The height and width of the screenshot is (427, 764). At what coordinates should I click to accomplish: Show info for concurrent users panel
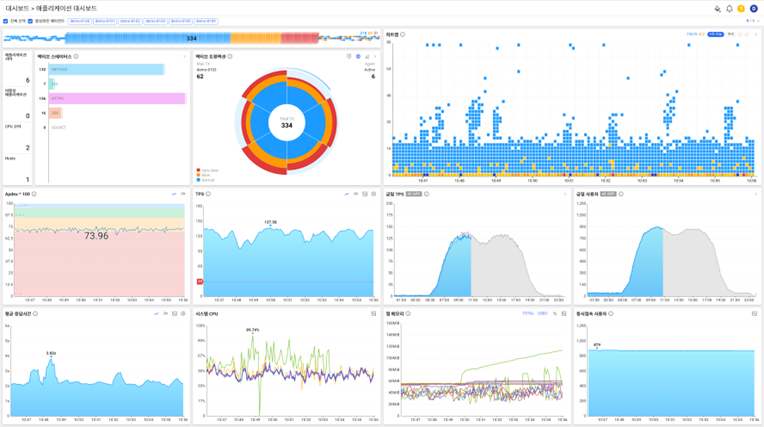click(x=611, y=314)
